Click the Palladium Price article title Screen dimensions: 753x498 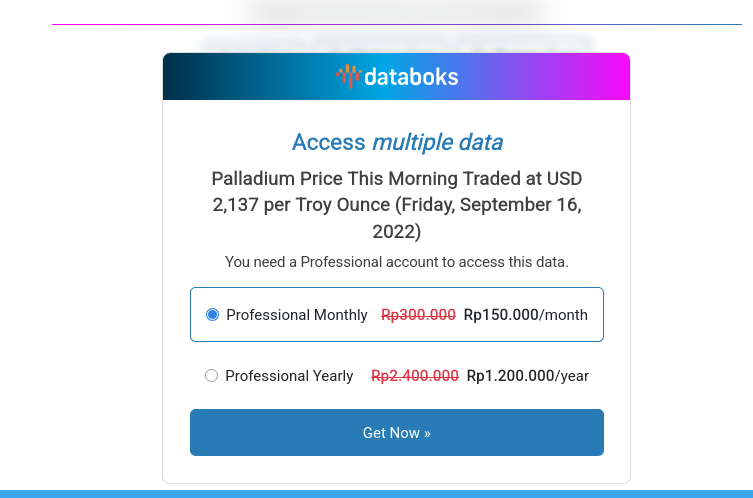pos(397,205)
